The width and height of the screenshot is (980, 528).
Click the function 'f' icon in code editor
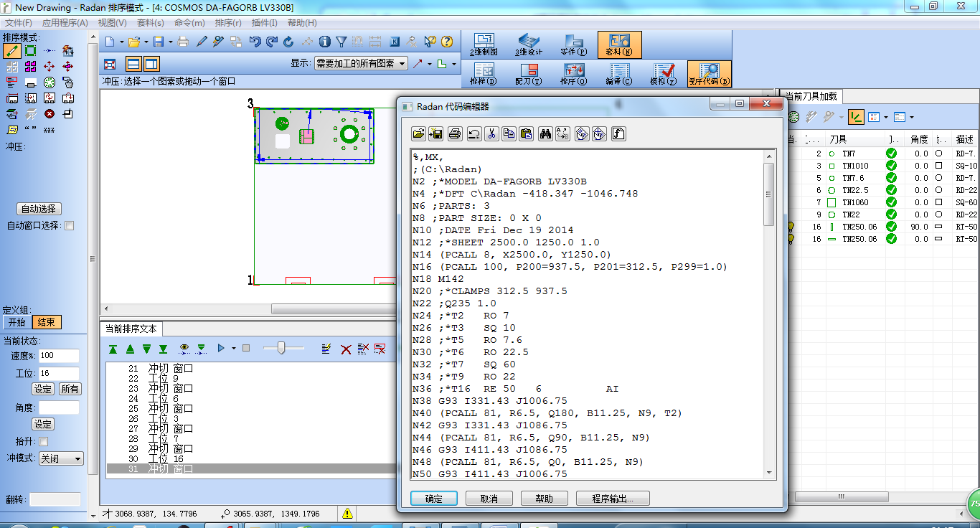(x=618, y=133)
